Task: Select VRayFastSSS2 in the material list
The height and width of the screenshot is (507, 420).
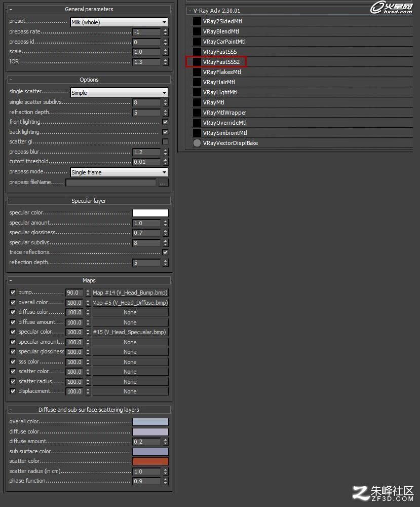Action: [221, 62]
